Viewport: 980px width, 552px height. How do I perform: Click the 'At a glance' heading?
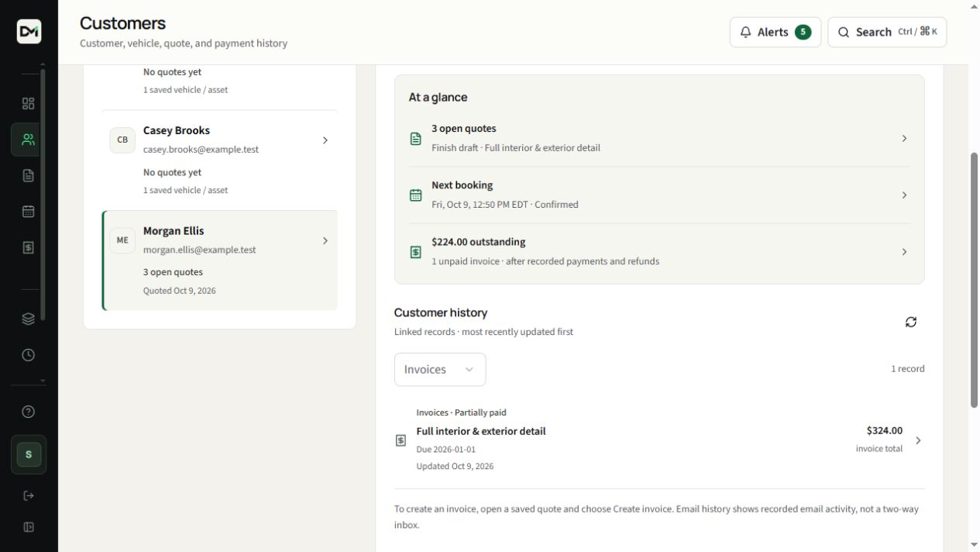438,97
